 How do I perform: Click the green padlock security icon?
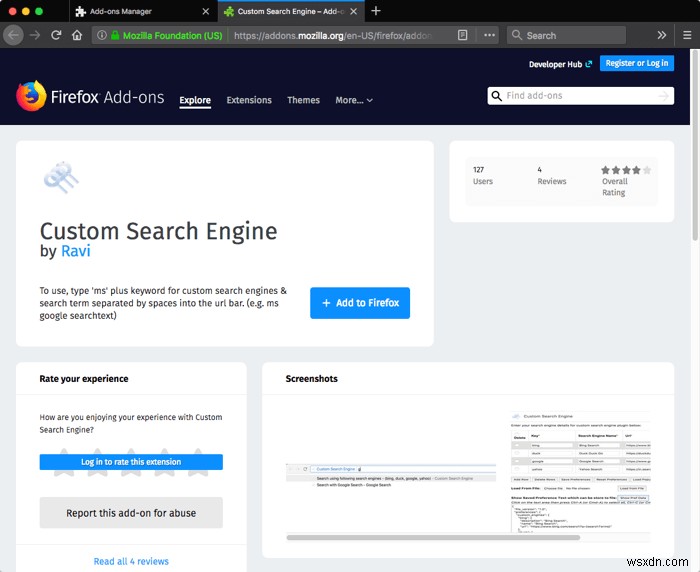click(x=115, y=35)
